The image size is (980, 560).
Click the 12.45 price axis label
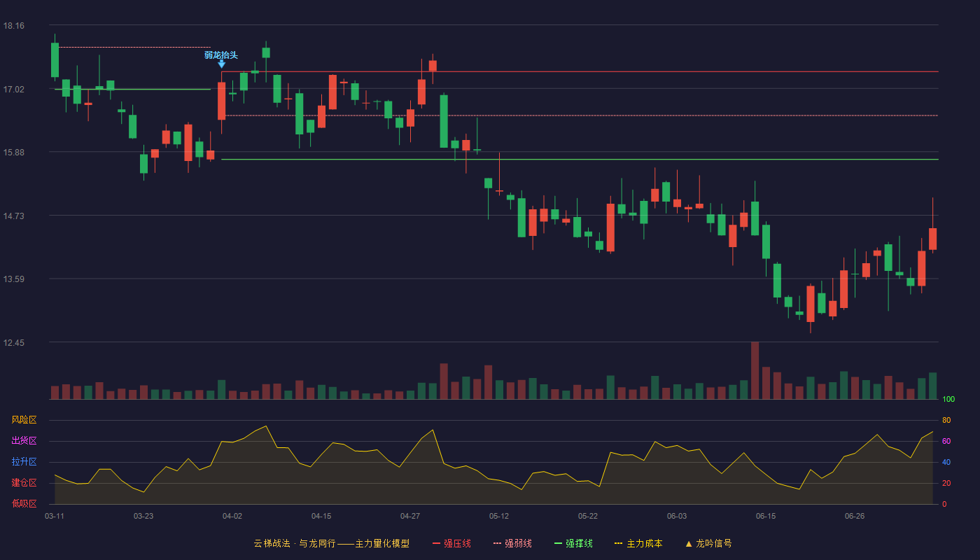pyautogui.click(x=13, y=343)
